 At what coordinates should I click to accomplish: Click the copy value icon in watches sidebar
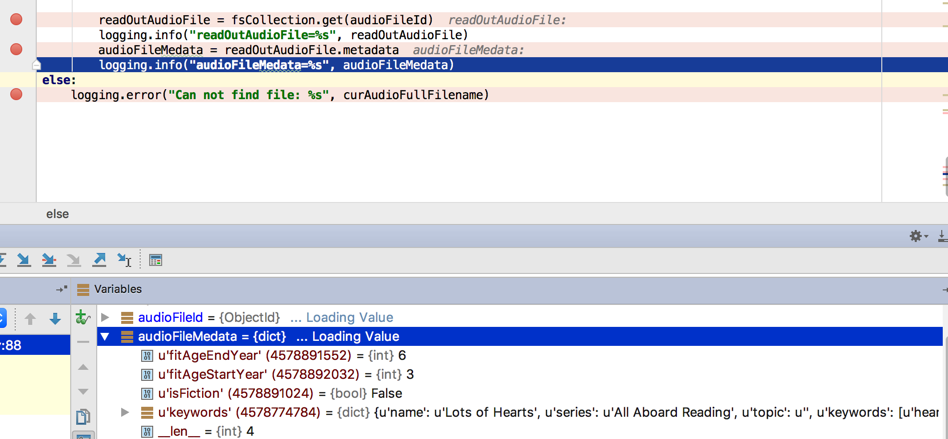point(83,417)
